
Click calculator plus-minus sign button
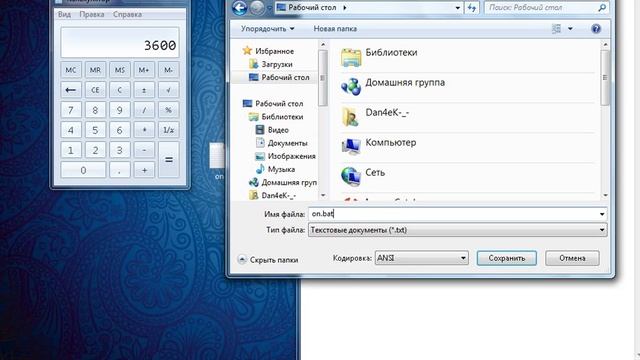tap(144, 90)
